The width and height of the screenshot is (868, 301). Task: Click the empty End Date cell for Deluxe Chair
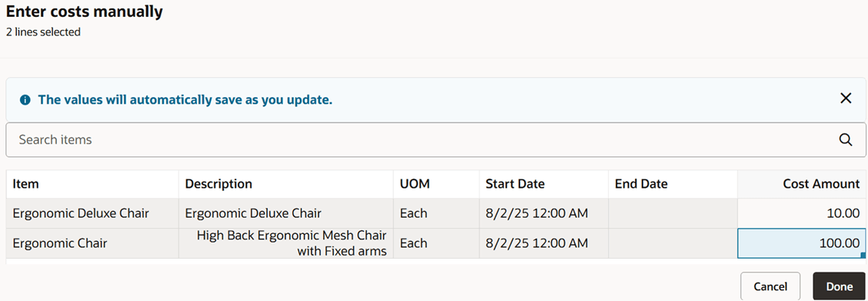coord(673,213)
